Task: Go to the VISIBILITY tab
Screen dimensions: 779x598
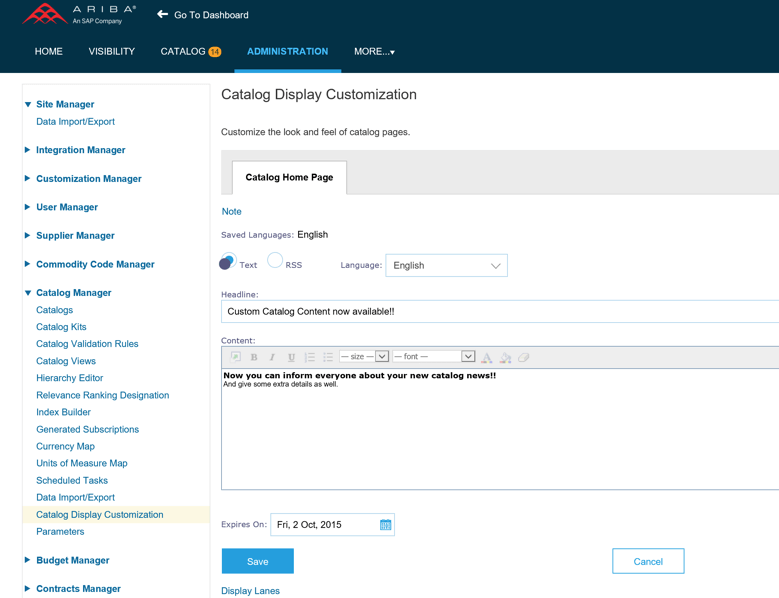Action: coord(112,52)
